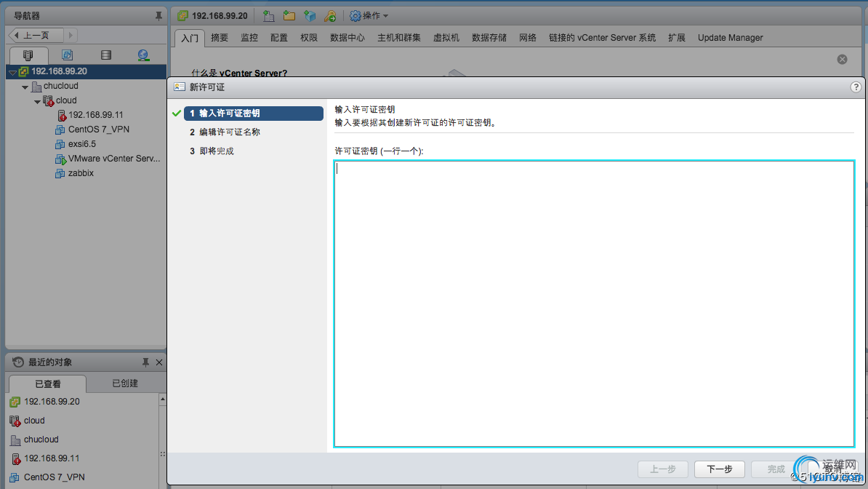
Task: Go back with the 上一页 button
Action: (36, 35)
